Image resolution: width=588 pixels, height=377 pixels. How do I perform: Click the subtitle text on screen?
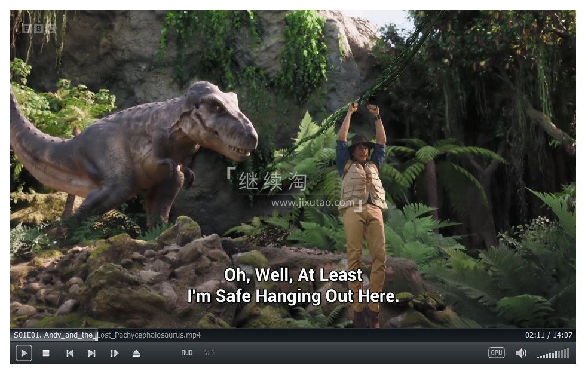(294, 286)
